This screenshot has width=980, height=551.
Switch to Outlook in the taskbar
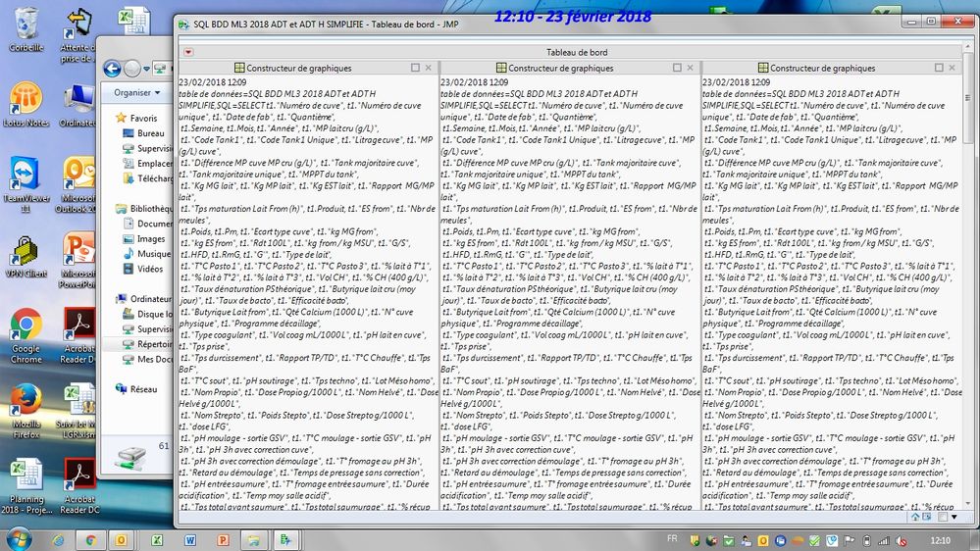click(x=121, y=540)
